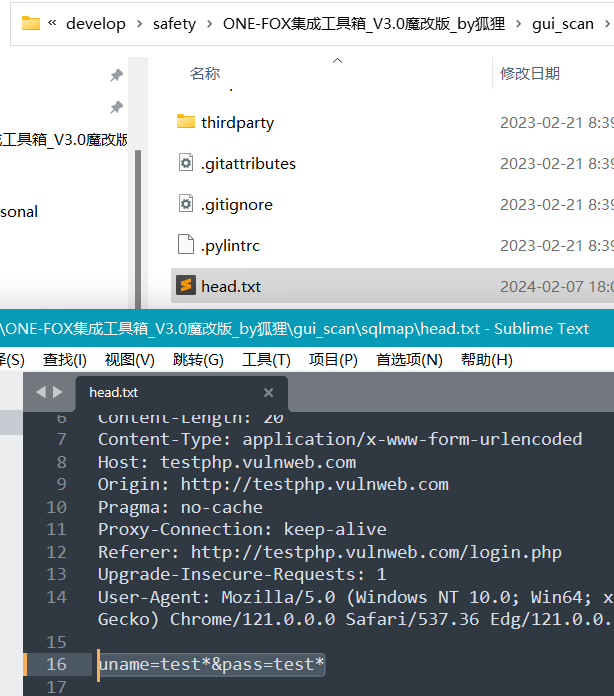This screenshot has height=696, width=614.
Task: Expand the chevron after gui_scan
Action: [607, 24]
